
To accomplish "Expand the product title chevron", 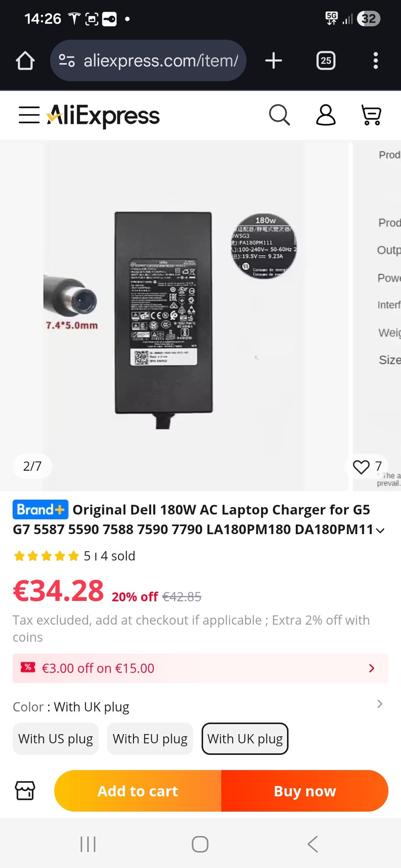I will point(380,530).
